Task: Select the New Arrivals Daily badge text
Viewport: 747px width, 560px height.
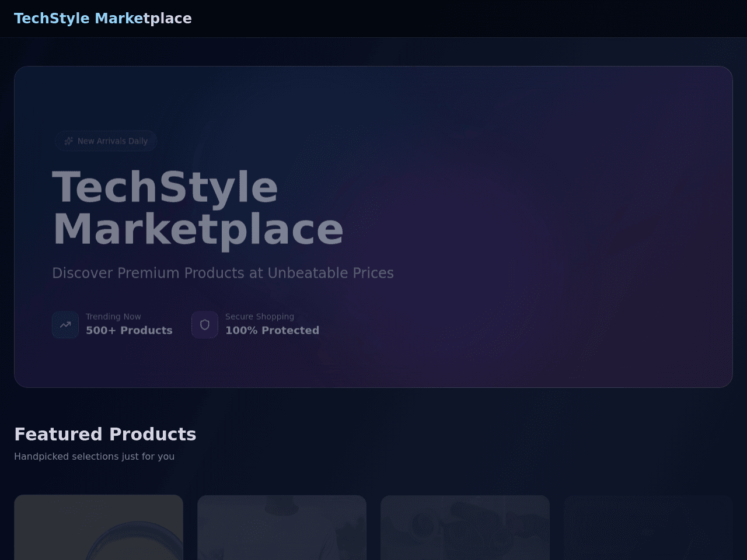Action: [x=113, y=141]
